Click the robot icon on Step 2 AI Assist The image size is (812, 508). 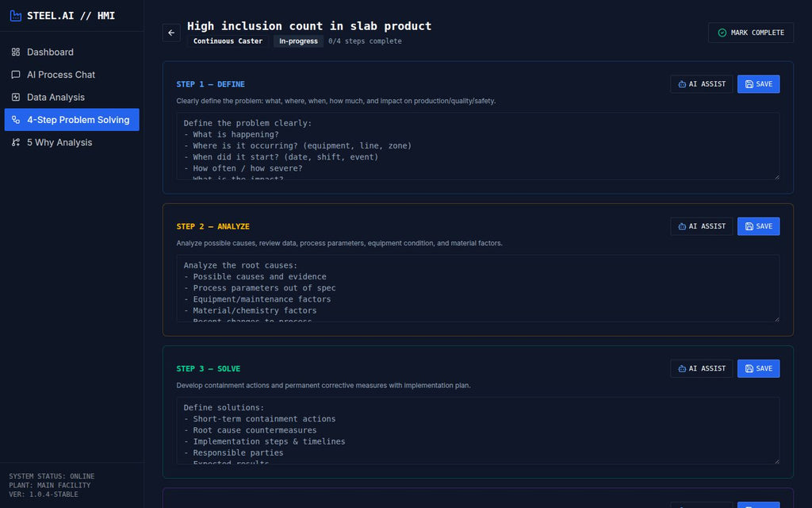(681, 225)
